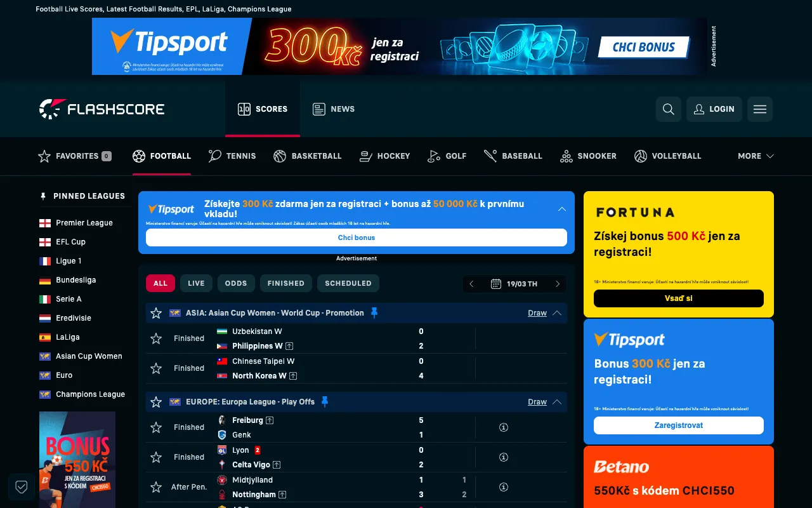
Task: Star the Chinese Taipei W vs North Korea W match
Action: (156, 368)
